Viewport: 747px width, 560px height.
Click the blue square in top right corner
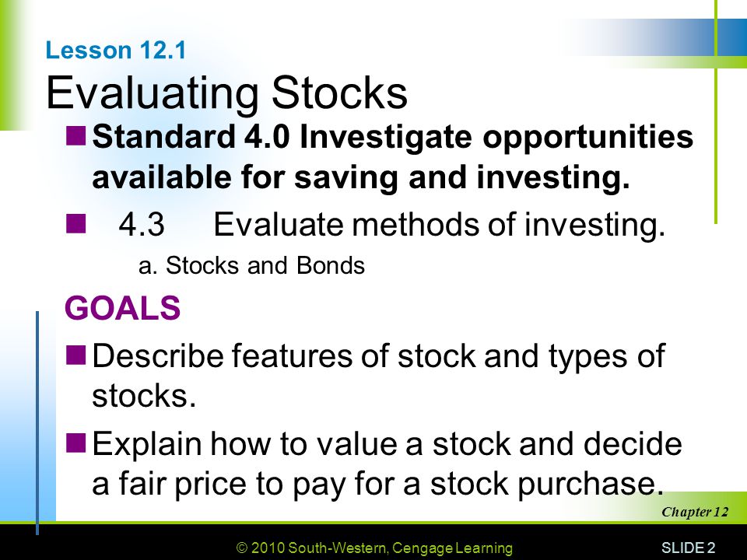[x=732, y=37]
